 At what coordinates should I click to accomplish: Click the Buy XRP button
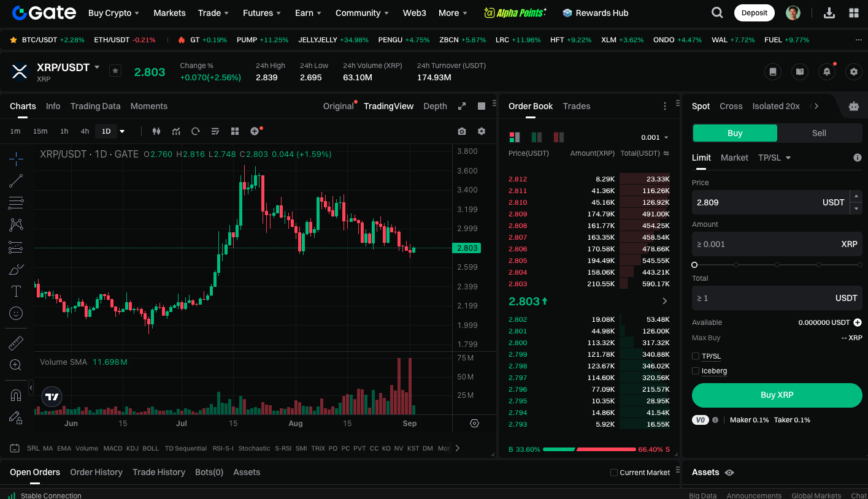[777, 395]
